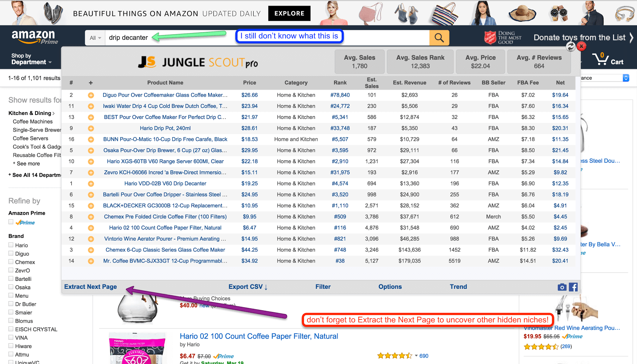Open Hario 02 100 Count listing title
Screen dimensions: 637x364
pos(259,336)
